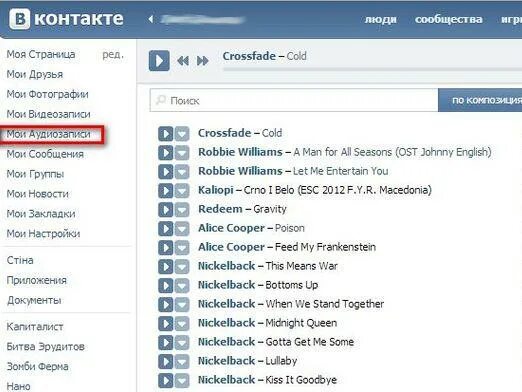This screenshot has height=392, width=522.
Task: Play Kiss It Goodbye track
Action: click(166, 381)
